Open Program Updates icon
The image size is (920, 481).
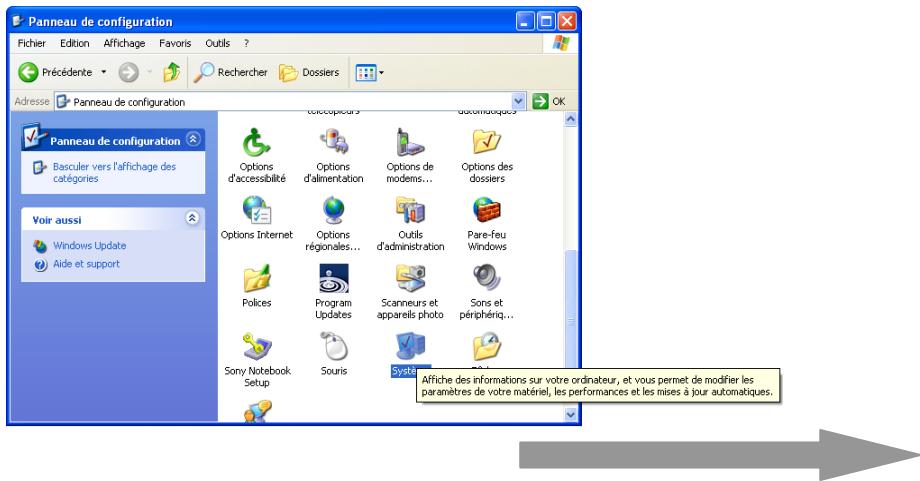click(x=333, y=278)
